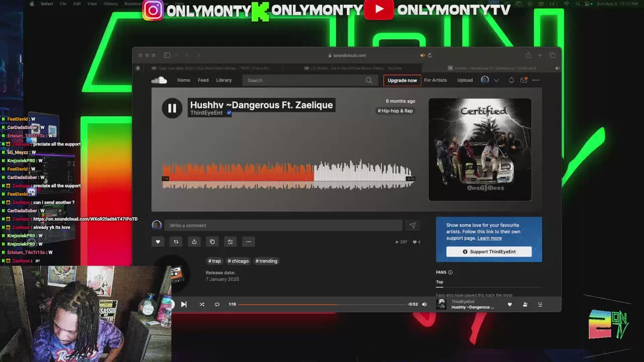
Task: Send the comment with the paper plane icon
Action: click(413, 225)
